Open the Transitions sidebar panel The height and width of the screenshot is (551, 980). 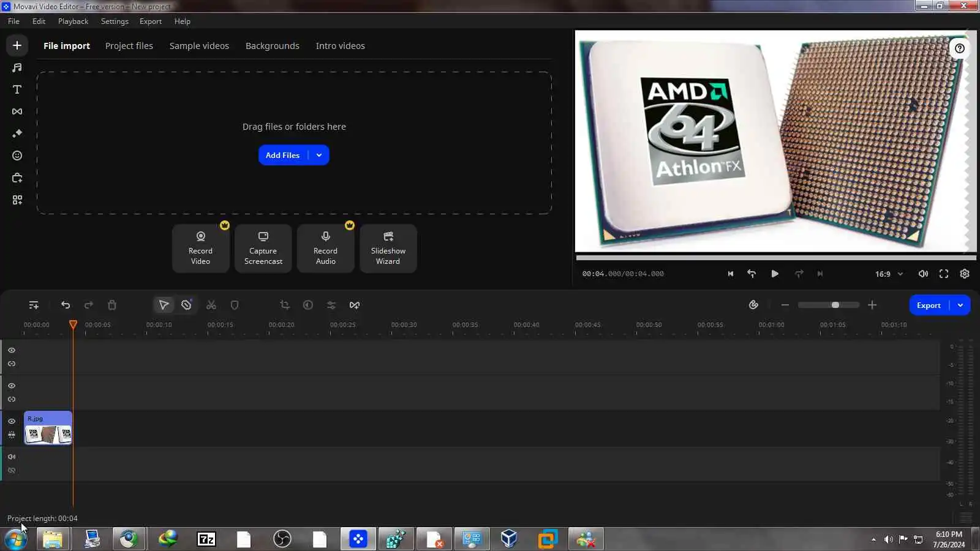[17, 111]
